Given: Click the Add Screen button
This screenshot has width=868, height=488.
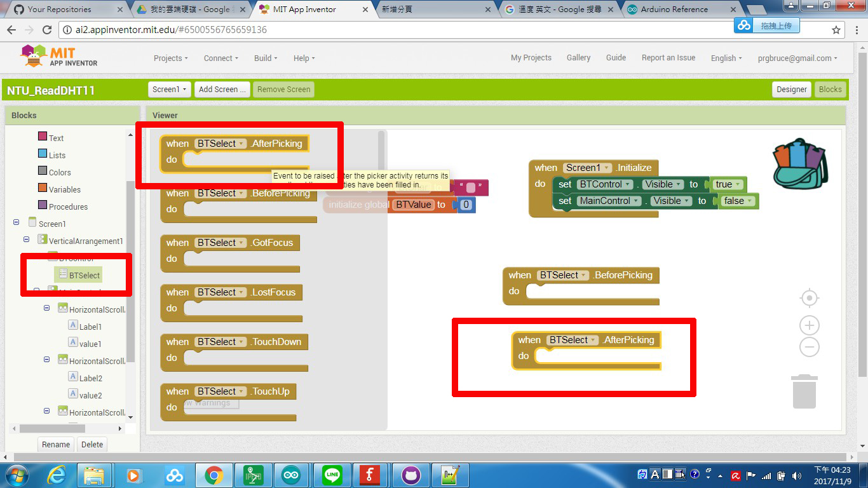Looking at the screenshot, I should [x=222, y=90].
